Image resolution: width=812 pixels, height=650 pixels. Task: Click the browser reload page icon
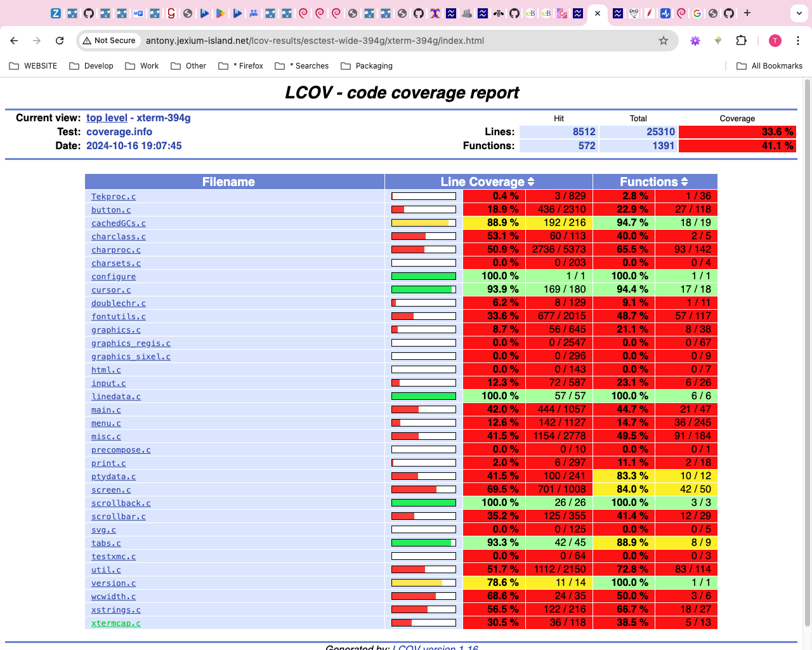[60, 41]
